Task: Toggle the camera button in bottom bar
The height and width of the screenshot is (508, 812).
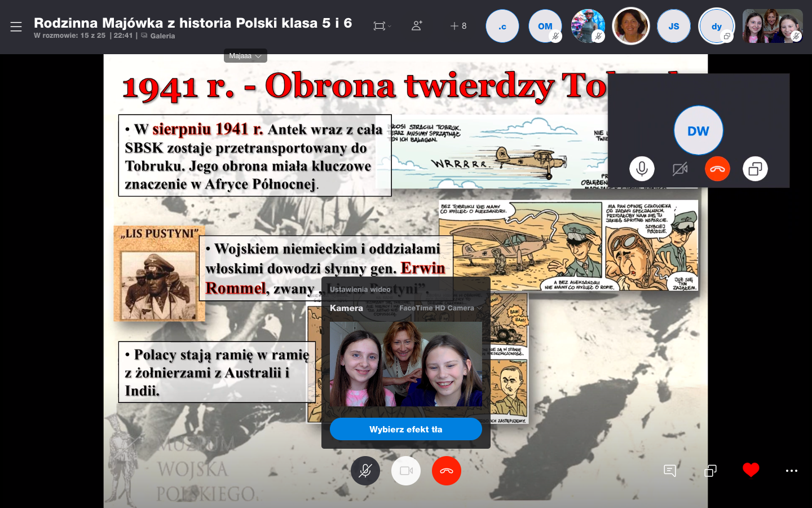Action: click(x=406, y=471)
